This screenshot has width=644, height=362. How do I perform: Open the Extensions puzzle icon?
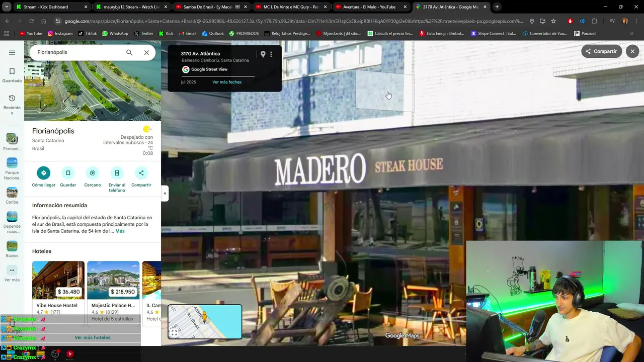[595, 21]
